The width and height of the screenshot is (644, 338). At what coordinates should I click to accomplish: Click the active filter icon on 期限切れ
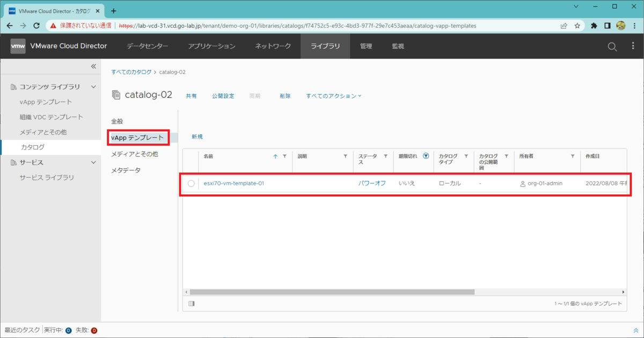(426, 156)
